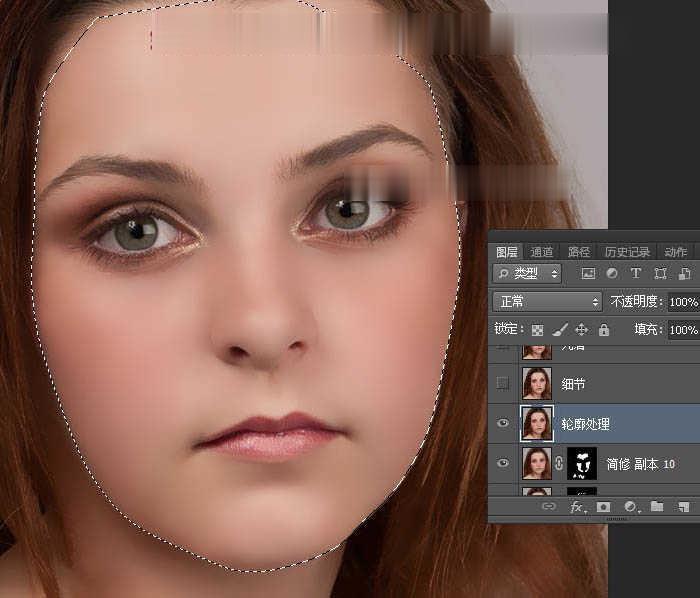Create new layer icon
This screenshot has width=700, height=598.
tap(683, 507)
